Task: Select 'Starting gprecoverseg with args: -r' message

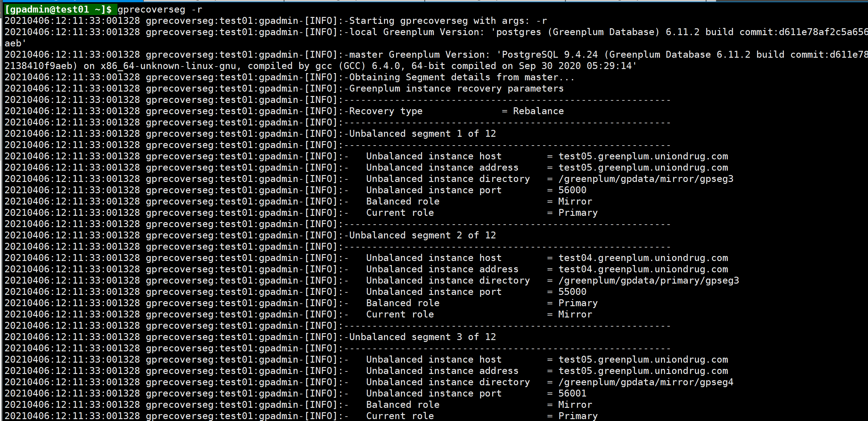Action: pyautogui.click(x=448, y=21)
